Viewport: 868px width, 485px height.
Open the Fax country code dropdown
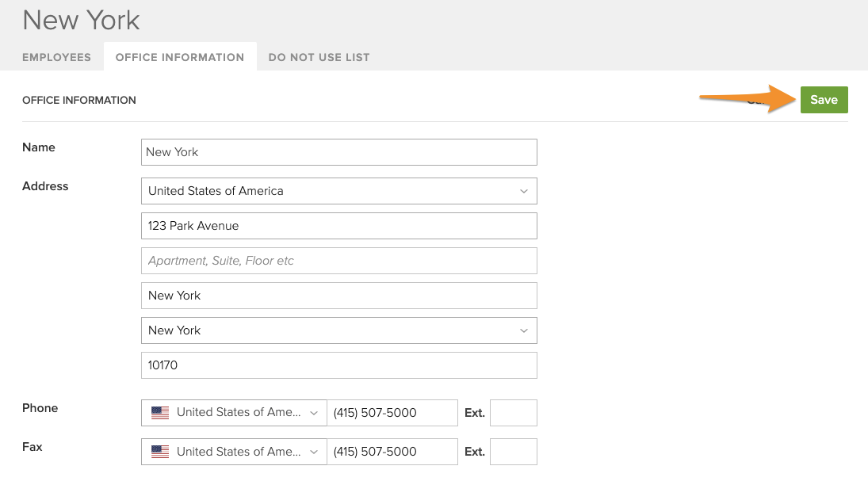pyautogui.click(x=238, y=452)
